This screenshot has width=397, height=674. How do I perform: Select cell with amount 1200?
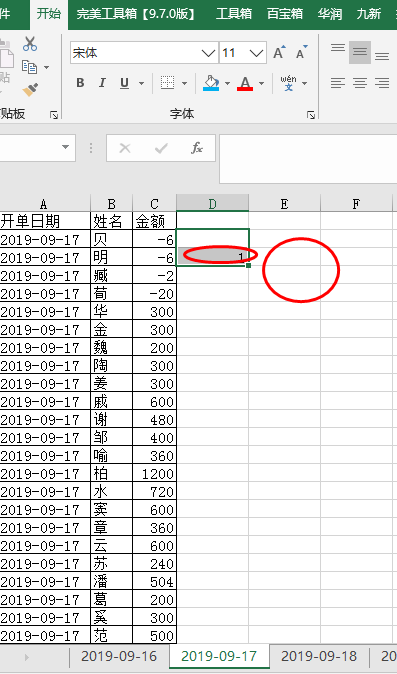click(x=155, y=474)
